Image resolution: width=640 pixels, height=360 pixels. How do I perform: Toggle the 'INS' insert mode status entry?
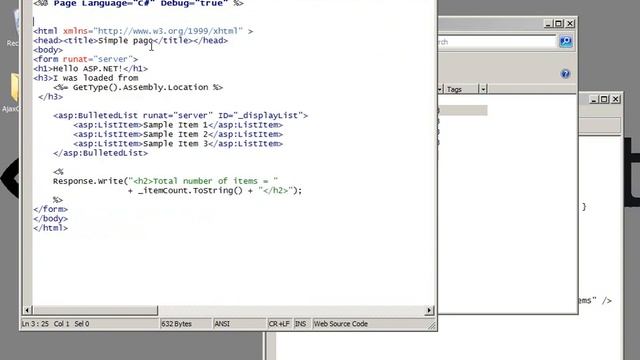click(x=300, y=324)
